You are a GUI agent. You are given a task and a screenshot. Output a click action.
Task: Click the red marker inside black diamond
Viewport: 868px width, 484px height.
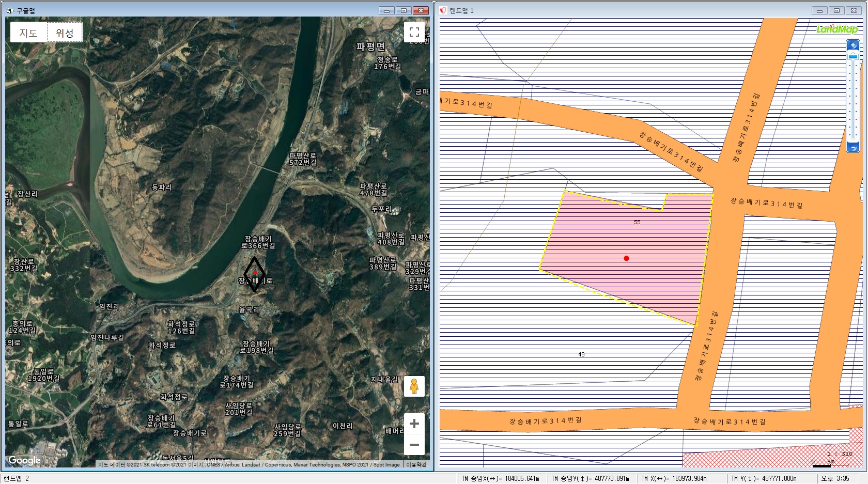(255, 272)
